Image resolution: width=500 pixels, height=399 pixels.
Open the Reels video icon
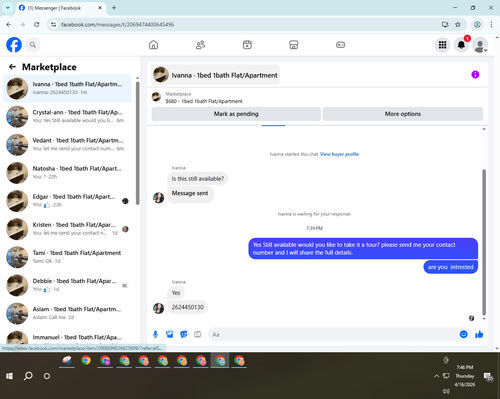point(247,45)
